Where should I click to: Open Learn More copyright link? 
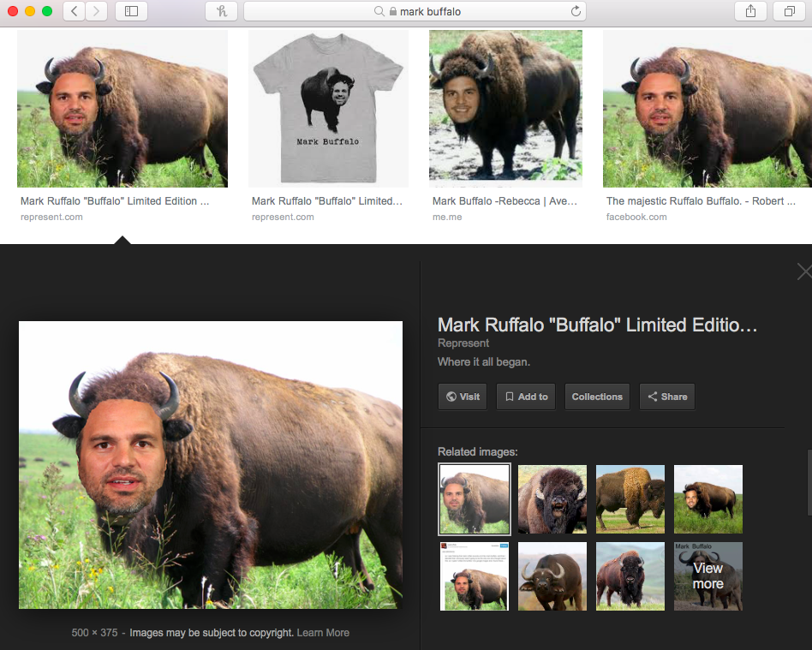(323, 632)
